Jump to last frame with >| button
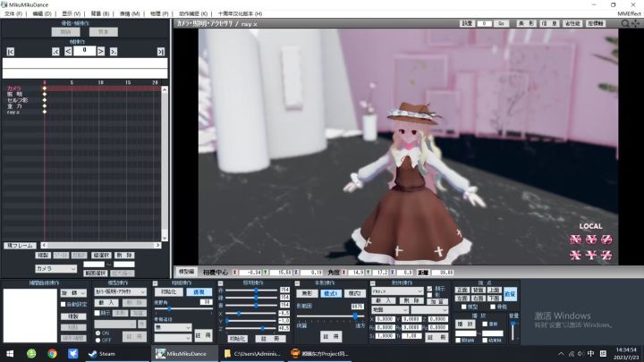 click(161, 52)
